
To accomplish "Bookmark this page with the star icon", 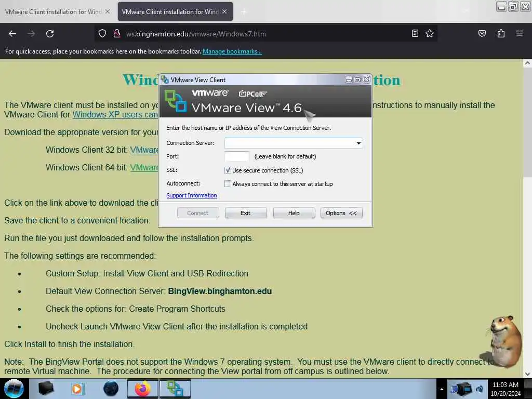I will (x=430, y=33).
